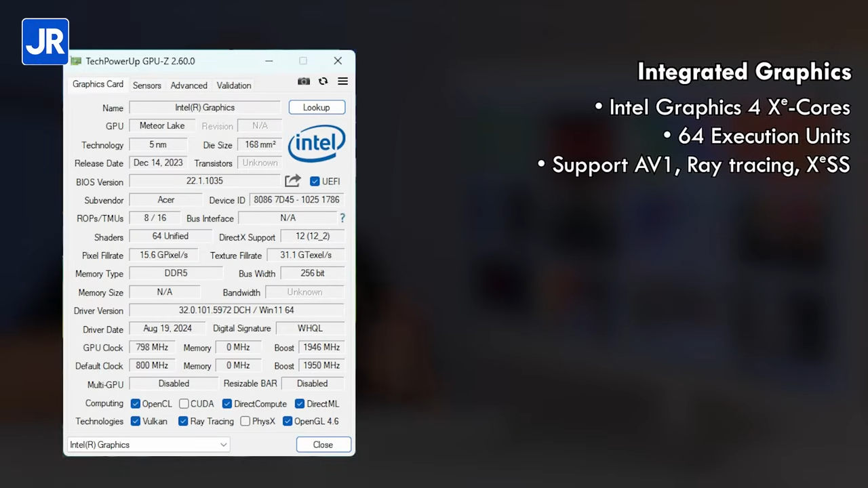Select the Graphics Card tab
Viewport: 868px width, 488px height.
coord(98,85)
